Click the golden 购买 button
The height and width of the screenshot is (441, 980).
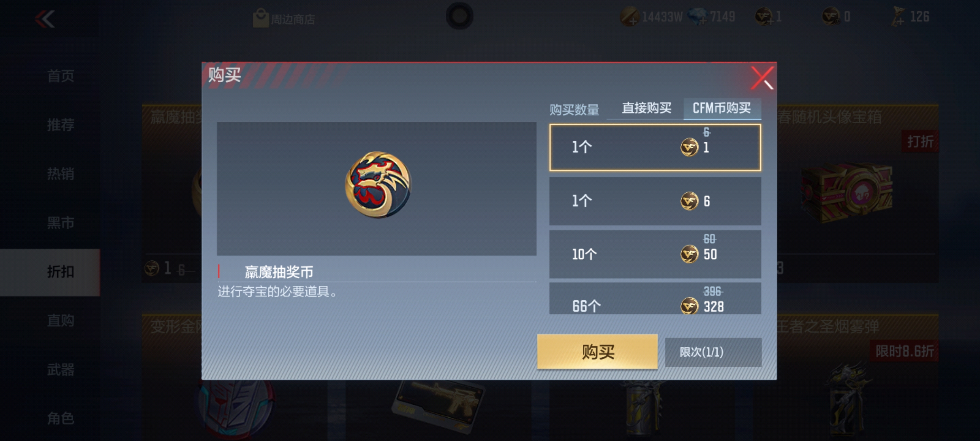click(x=597, y=352)
